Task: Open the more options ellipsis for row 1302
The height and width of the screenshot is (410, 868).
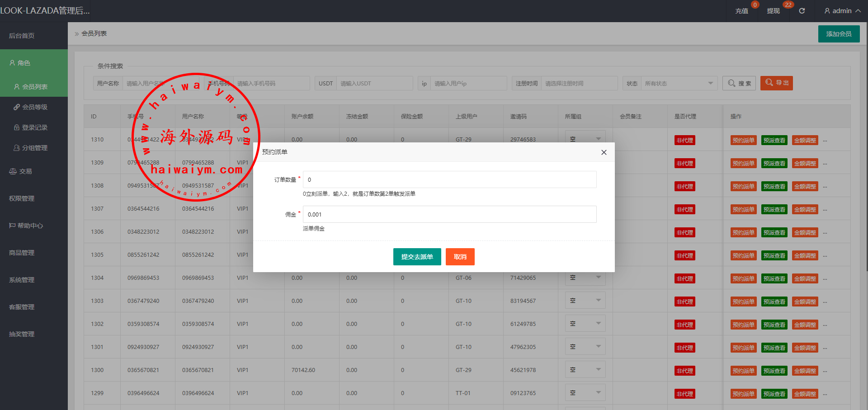Action: tap(825, 325)
